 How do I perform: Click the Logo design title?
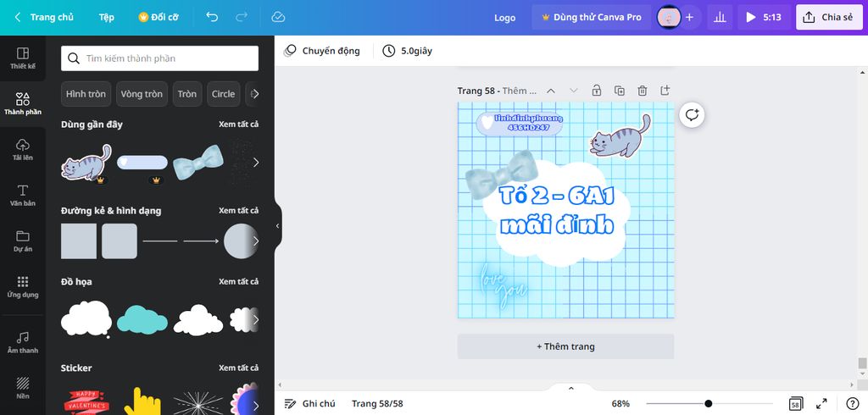point(505,18)
